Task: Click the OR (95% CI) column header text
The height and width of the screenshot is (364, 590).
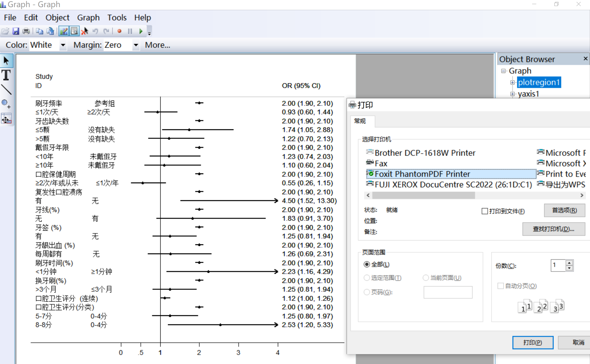Action: (x=301, y=86)
